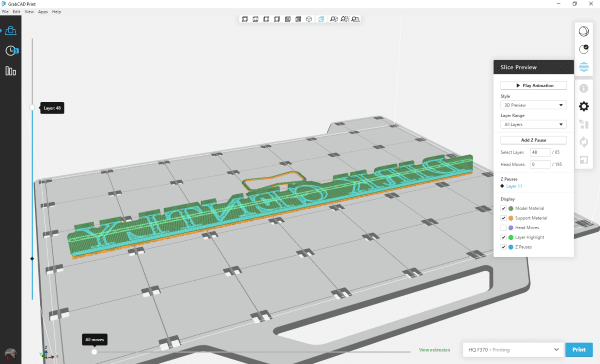600x364 pixels.
Task: Click the layer slider handle at Layer 48
Action: tap(32, 108)
